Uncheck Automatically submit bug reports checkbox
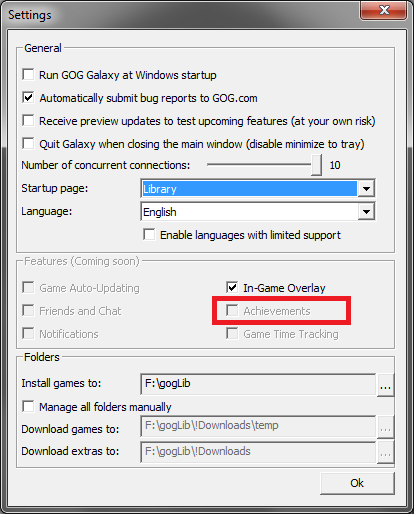The height and width of the screenshot is (517, 416). pos(28,97)
